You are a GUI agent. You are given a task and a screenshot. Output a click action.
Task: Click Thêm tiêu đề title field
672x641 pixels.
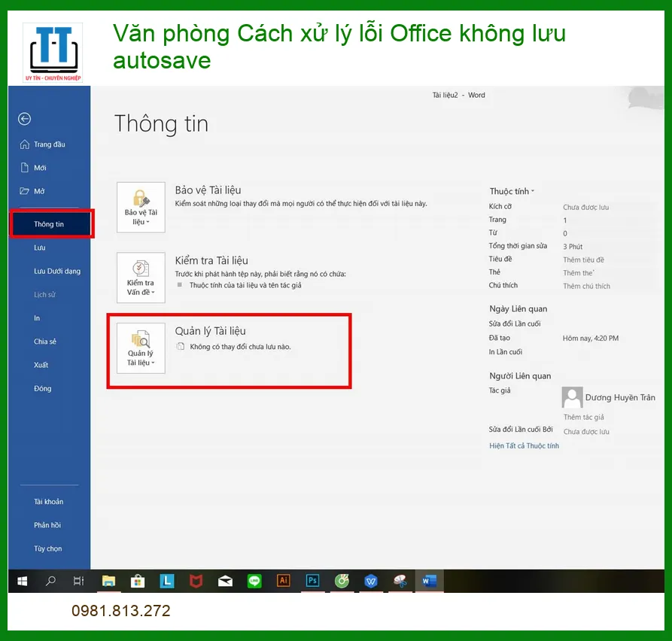click(583, 260)
